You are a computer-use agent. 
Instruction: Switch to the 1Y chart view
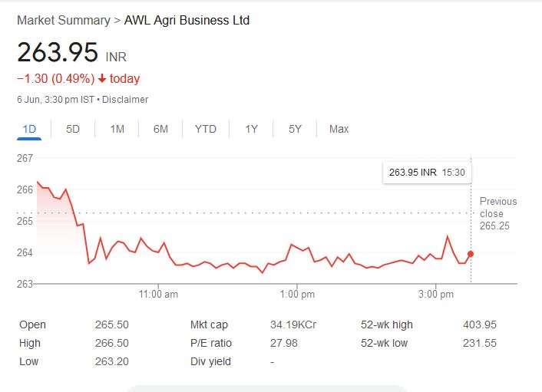[x=251, y=129]
